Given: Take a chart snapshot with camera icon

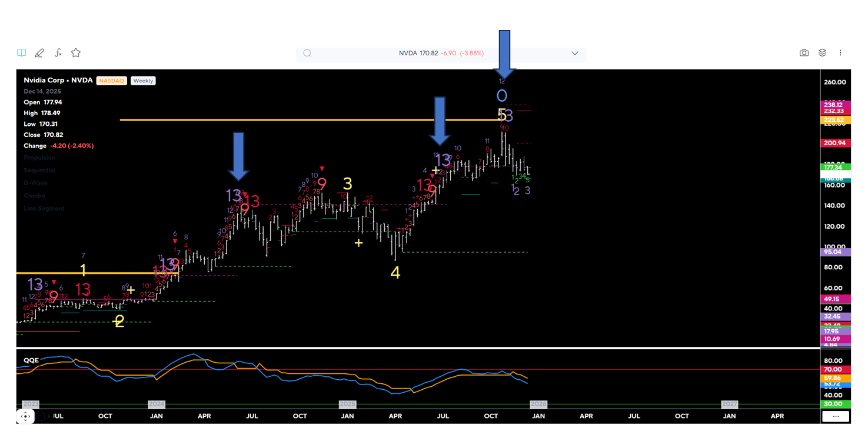Looking at the screenshot, I should pos(804,53).
